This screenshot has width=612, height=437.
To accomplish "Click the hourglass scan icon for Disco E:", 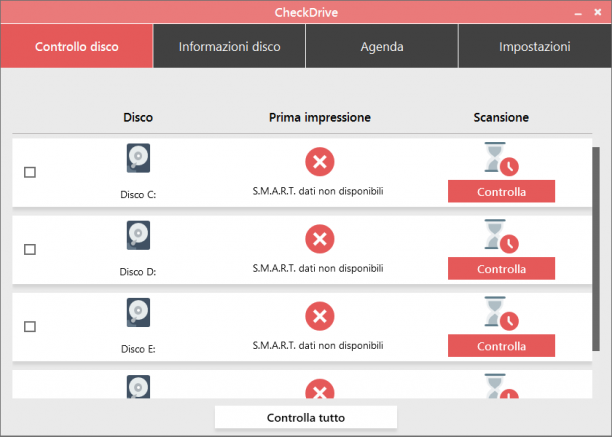I will [x=501, y=313].
